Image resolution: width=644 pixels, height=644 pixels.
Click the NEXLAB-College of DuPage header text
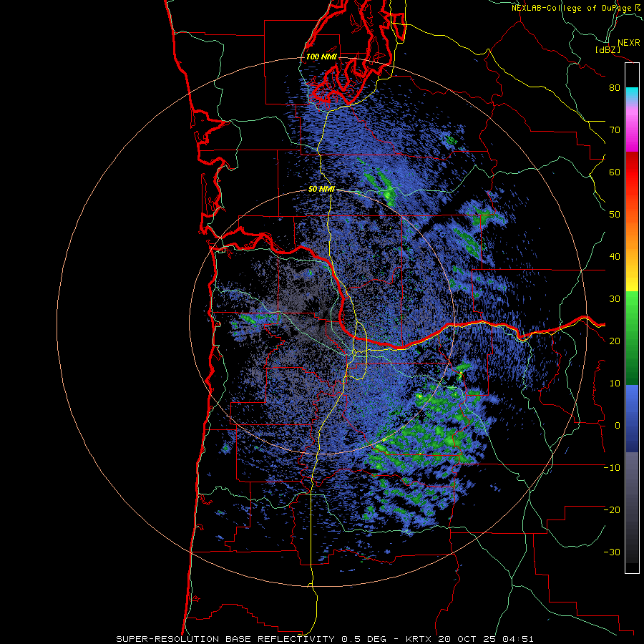(572, 8)
